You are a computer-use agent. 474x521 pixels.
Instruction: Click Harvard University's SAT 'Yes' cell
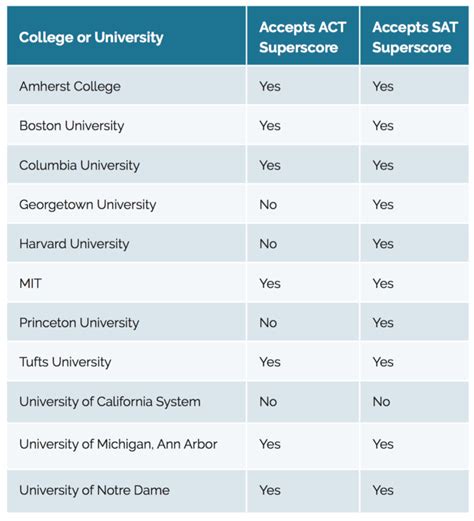coord(414,243)
